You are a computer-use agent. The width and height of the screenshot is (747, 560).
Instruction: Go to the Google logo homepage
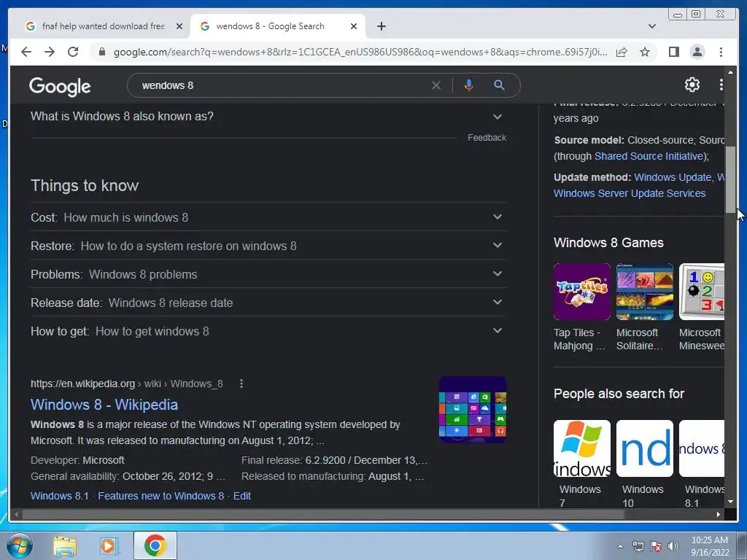tap(60, 86)
